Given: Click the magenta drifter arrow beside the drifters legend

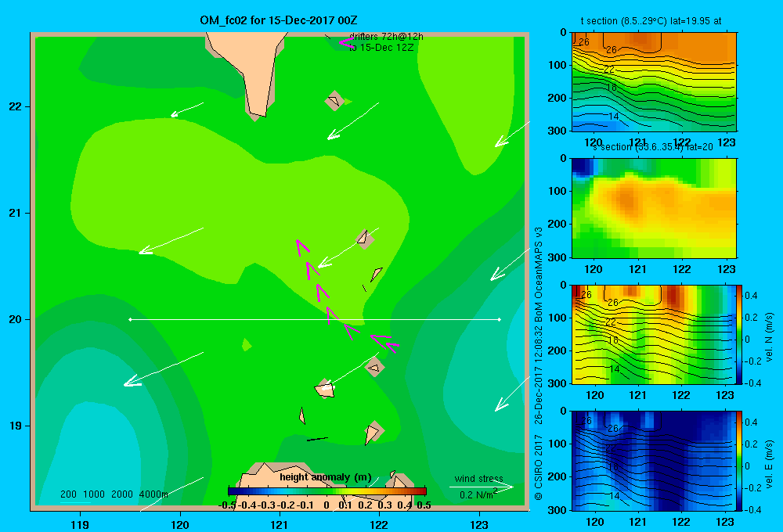Looking at the screenshot, I should point(345,42).
